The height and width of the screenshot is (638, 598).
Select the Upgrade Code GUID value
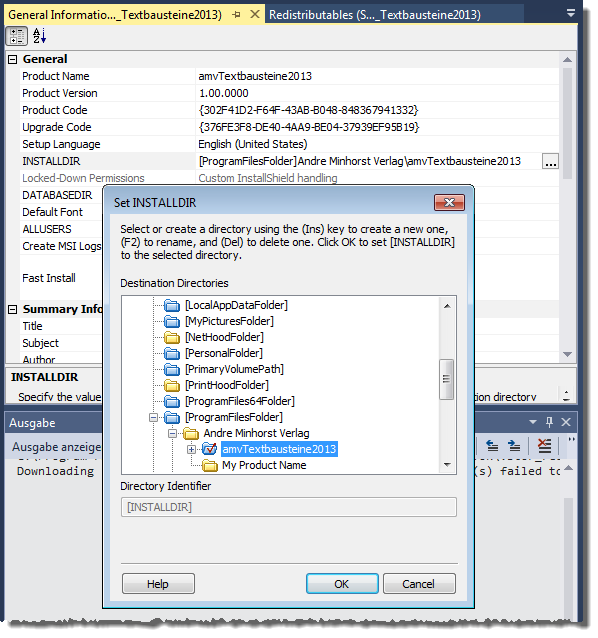coord(309,127)
